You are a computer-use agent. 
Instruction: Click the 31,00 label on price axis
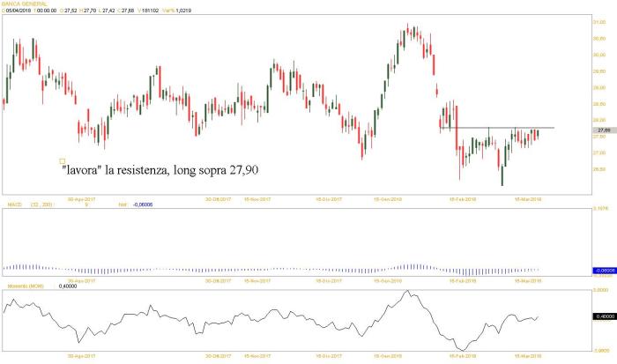[x=598, y=22]
